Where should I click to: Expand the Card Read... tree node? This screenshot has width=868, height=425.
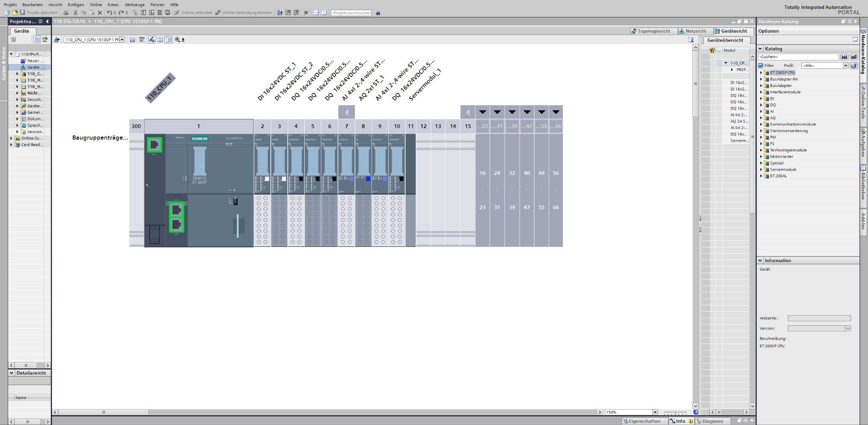[x=11, y=145]
